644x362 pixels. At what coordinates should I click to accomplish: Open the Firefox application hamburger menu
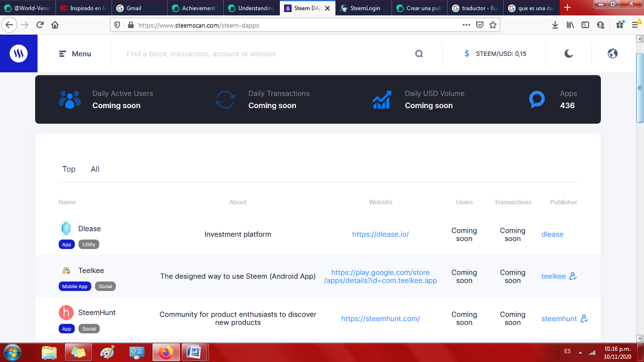[635, 25]
